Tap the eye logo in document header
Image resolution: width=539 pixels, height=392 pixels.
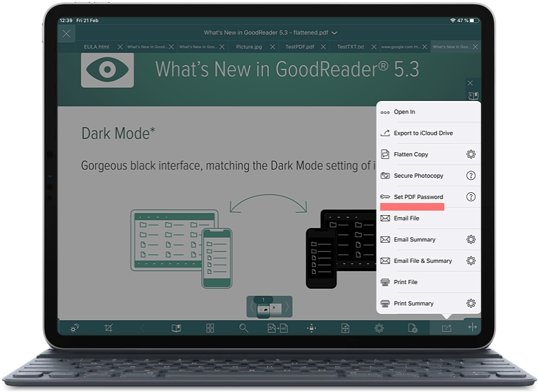[107, 70]
